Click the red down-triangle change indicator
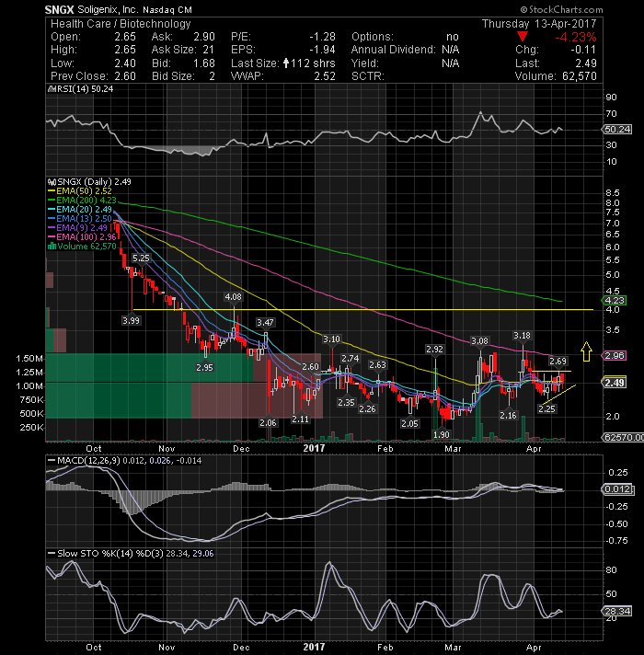This screenshot has height=655, width=644. (522, 37)
